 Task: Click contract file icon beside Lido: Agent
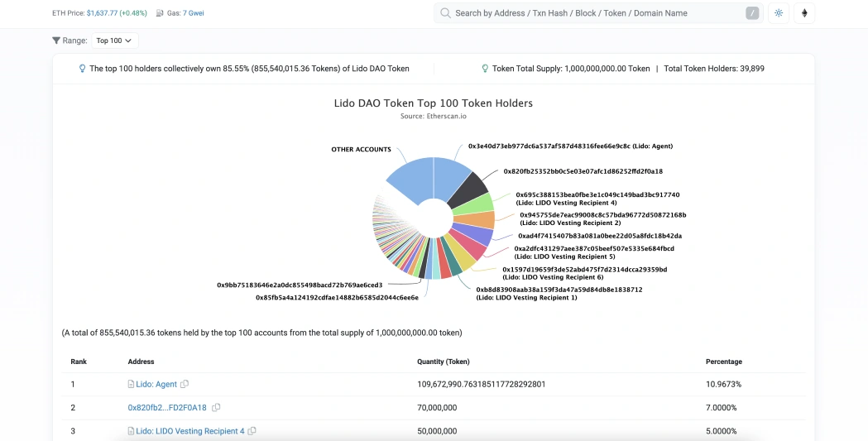pos(132,384)
